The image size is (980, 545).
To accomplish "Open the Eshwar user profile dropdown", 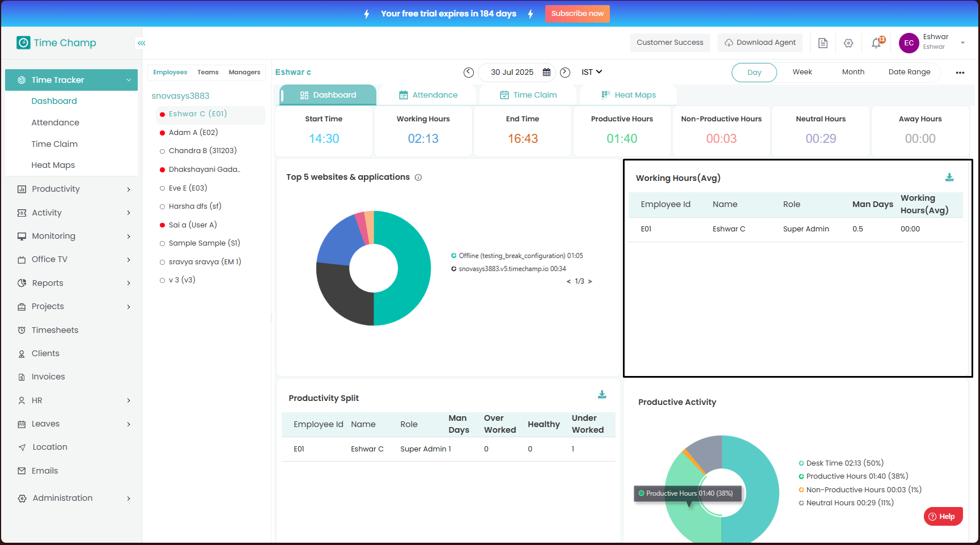I will tap(962, 43).
